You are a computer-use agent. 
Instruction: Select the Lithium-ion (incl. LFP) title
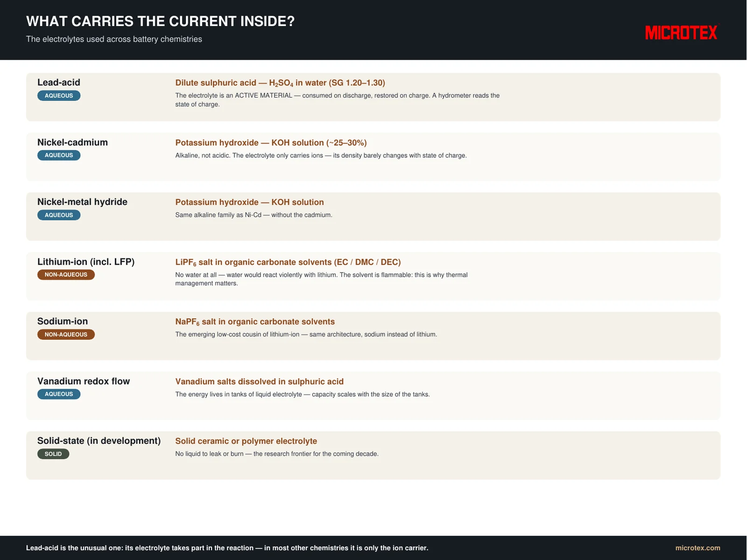pos(86,262)
